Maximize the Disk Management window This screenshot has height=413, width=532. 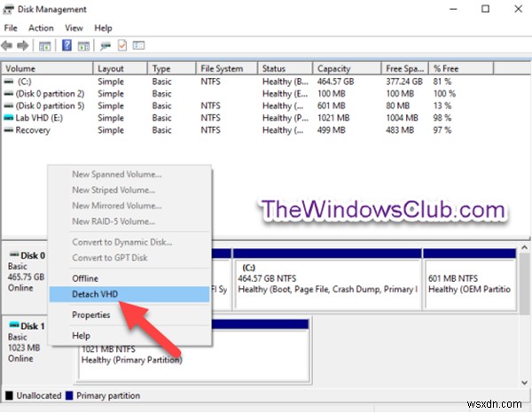coord(486,9)
